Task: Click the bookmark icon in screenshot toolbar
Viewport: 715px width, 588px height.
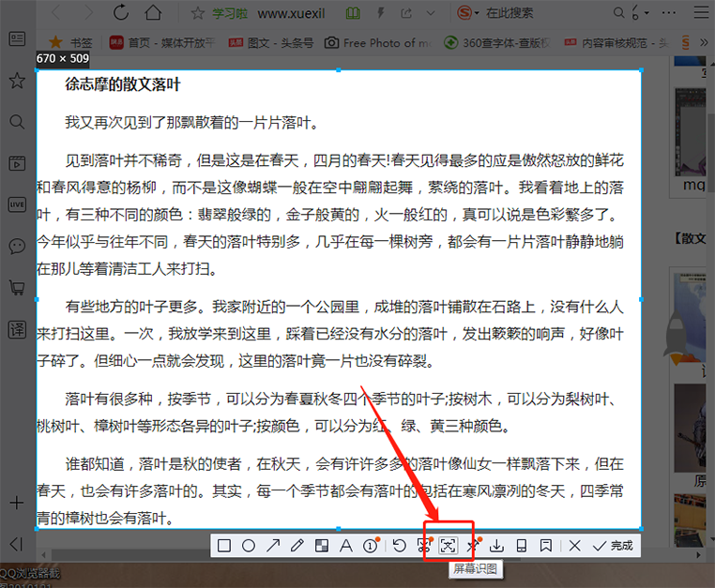Action: point(546,546)
